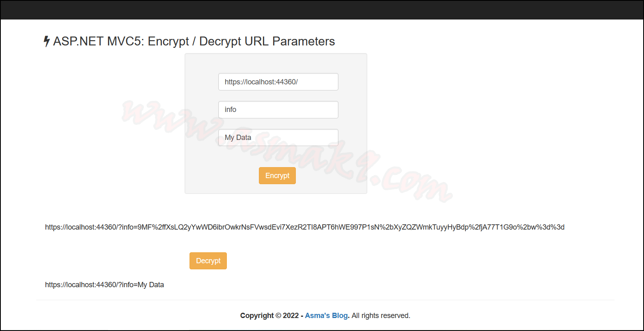Viewport: 644px width, 331px height.
Task: Click the © symbol in the footer
Action: pyautogui.click(x=278, y=316)
